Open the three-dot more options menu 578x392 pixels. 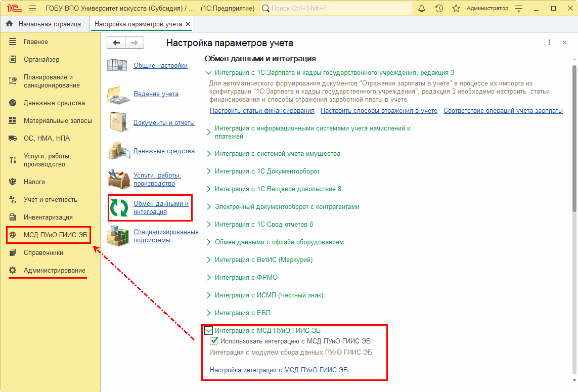tap(549, 43)
